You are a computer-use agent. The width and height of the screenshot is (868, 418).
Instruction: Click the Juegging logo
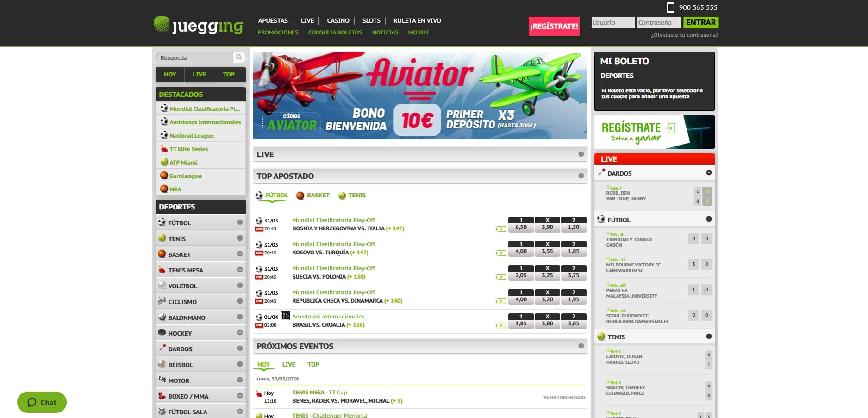tap(199, 25)
